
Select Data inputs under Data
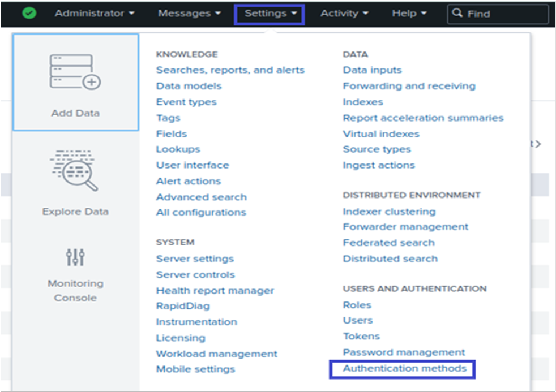pos(372,70)
